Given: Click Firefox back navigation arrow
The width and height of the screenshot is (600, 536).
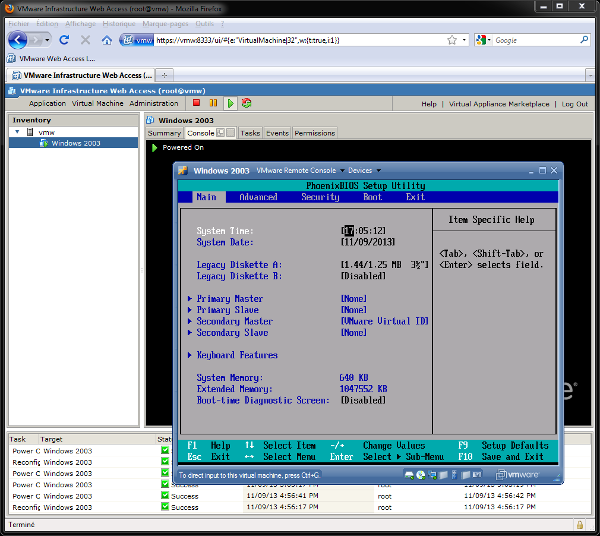Looking at the screenshot, I should 18,40.
